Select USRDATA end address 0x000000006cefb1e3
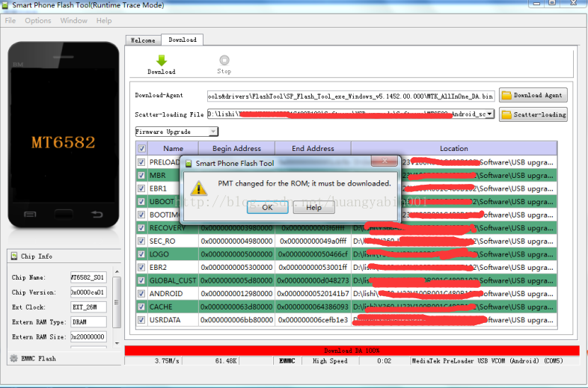Screen dimensions: 588x388 (x=313, y=320)
